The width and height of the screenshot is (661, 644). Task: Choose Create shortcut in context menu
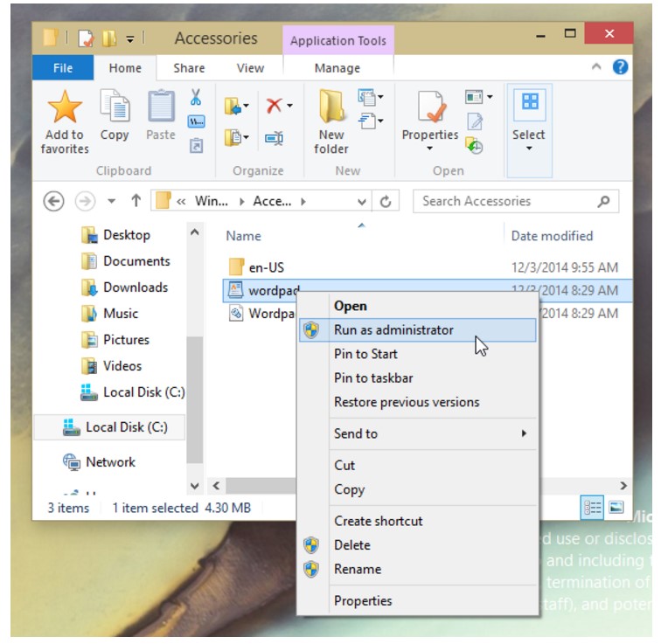418,521
